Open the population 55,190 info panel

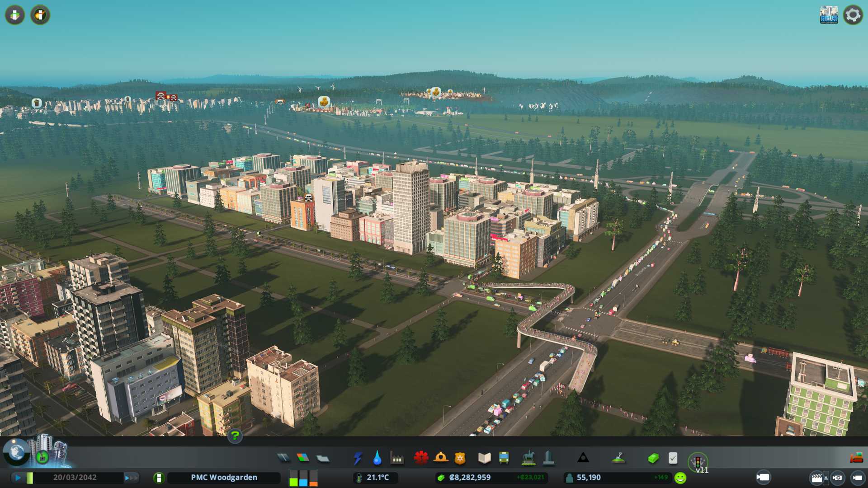tap(588, 478)
